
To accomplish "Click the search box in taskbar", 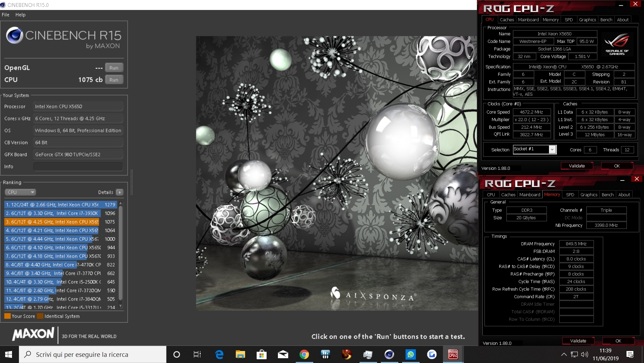I will click(93, 354).
